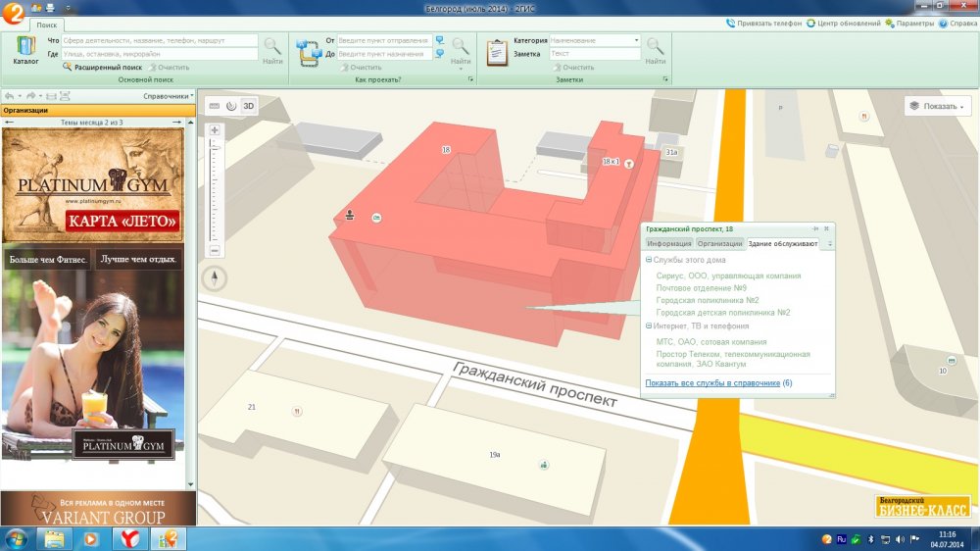Switch to the Информация tab in card

[x=669, y=243]
